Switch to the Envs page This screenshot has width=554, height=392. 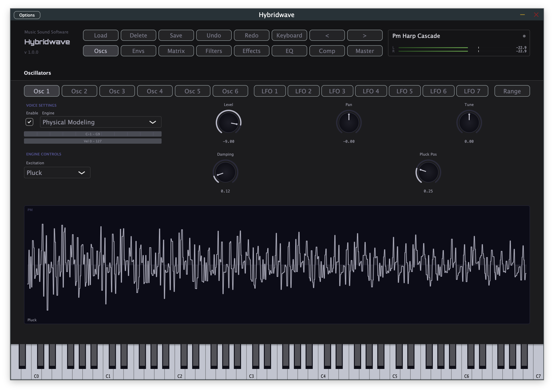[138, 51]
